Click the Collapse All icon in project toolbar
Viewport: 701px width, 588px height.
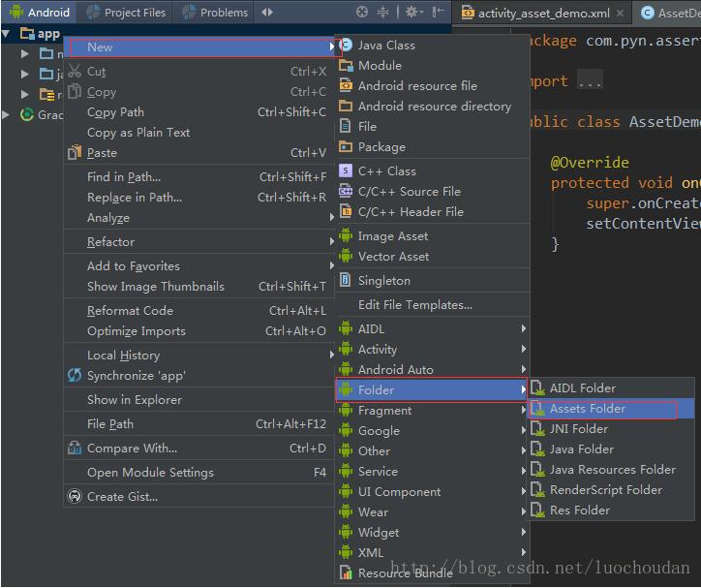(382, 13)
